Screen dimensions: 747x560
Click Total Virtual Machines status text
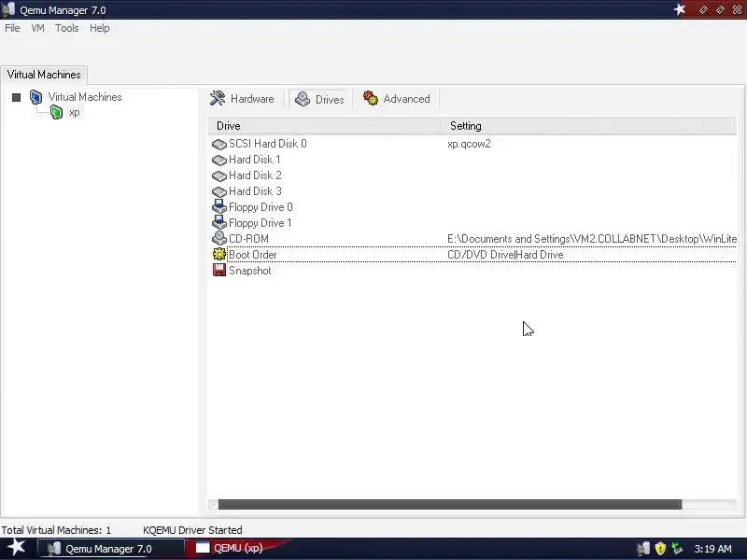pyautogui.click(x=56, y=530)
